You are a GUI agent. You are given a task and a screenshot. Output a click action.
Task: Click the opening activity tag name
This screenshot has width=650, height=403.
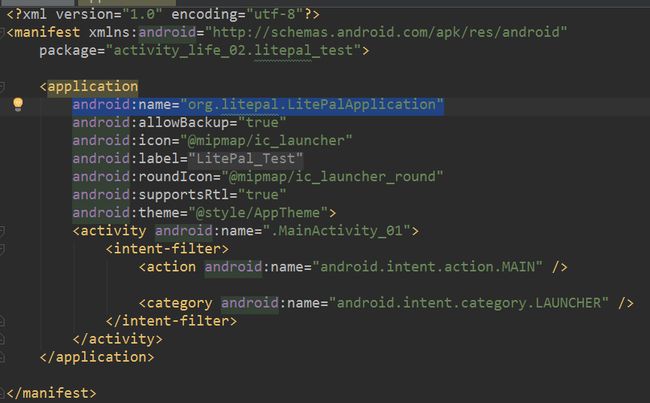click(113, 231)
